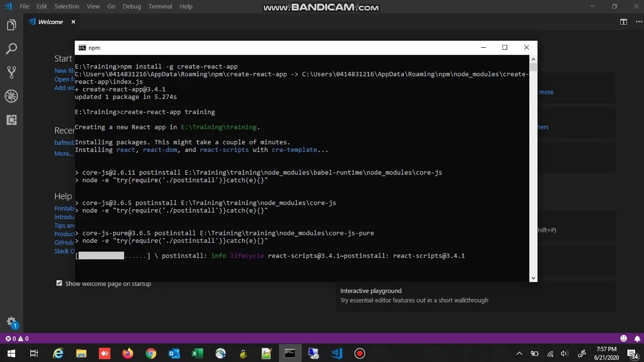Viewport: 644px width, 362px height.
Task: Click console scrollbar up arrow
Action: (533, 59)
